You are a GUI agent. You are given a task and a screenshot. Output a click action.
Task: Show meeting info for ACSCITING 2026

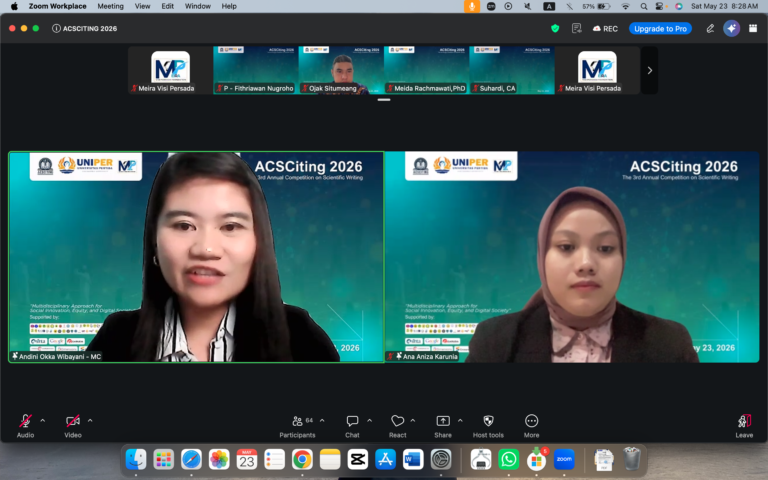pyautogui.click(x=56, y=29)
